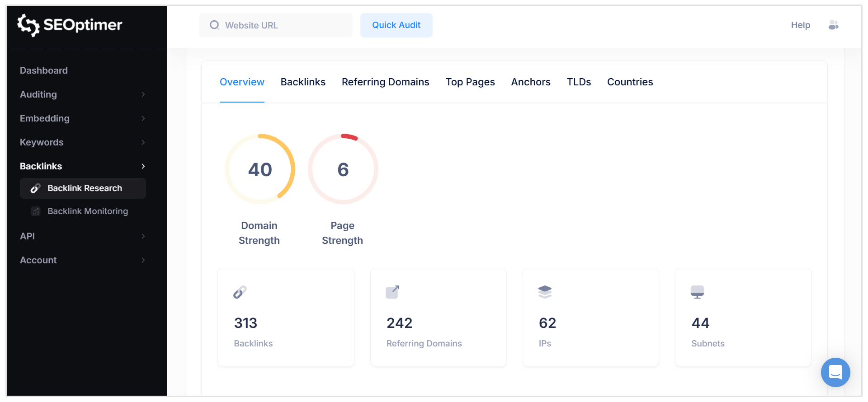868x402 pixels.
Task: Click the Referring Domains arrow icon
Action: (392, 292)
